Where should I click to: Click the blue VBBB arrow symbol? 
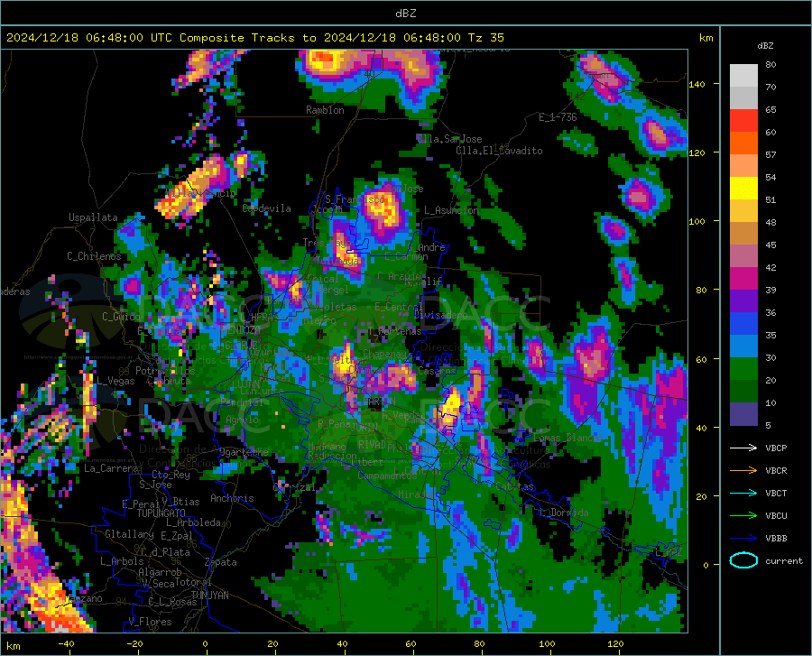tap(743, 538)
